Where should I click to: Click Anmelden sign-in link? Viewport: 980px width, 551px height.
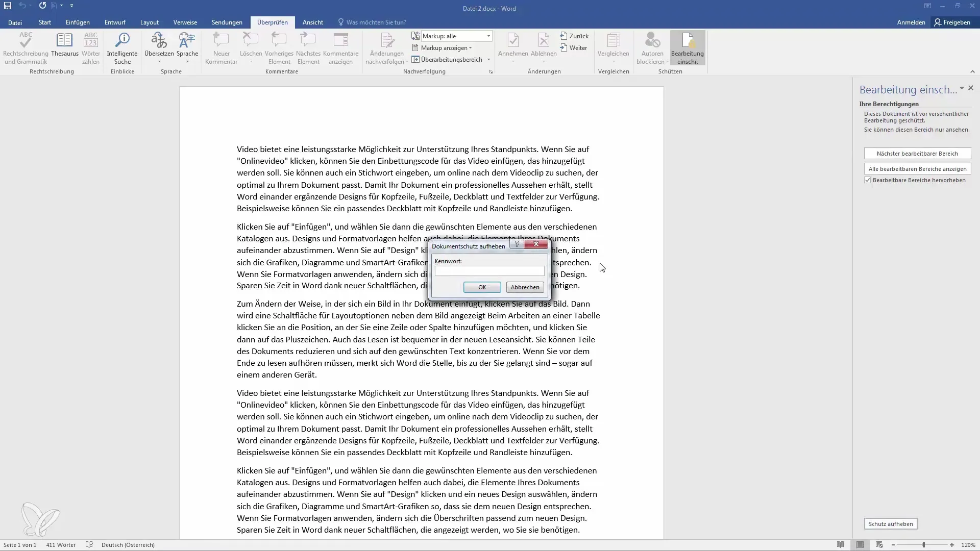(x=911, y=22)
